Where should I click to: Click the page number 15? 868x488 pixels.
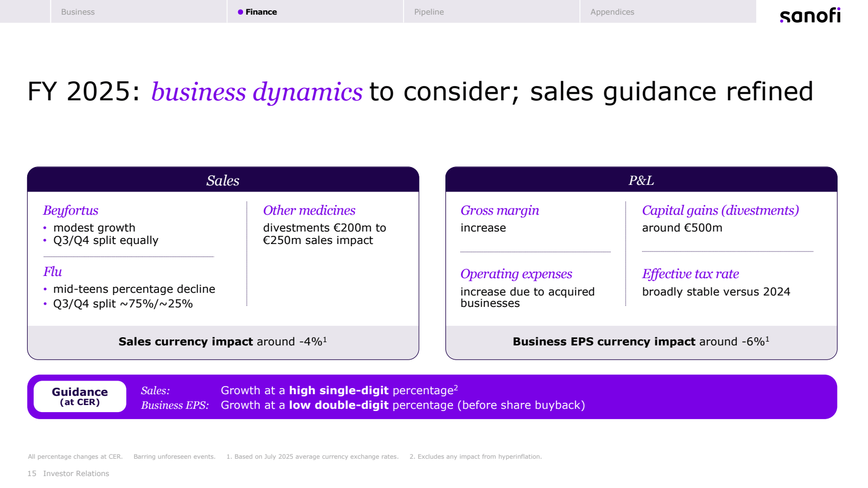pyautogui.click(x=32, y=473)
